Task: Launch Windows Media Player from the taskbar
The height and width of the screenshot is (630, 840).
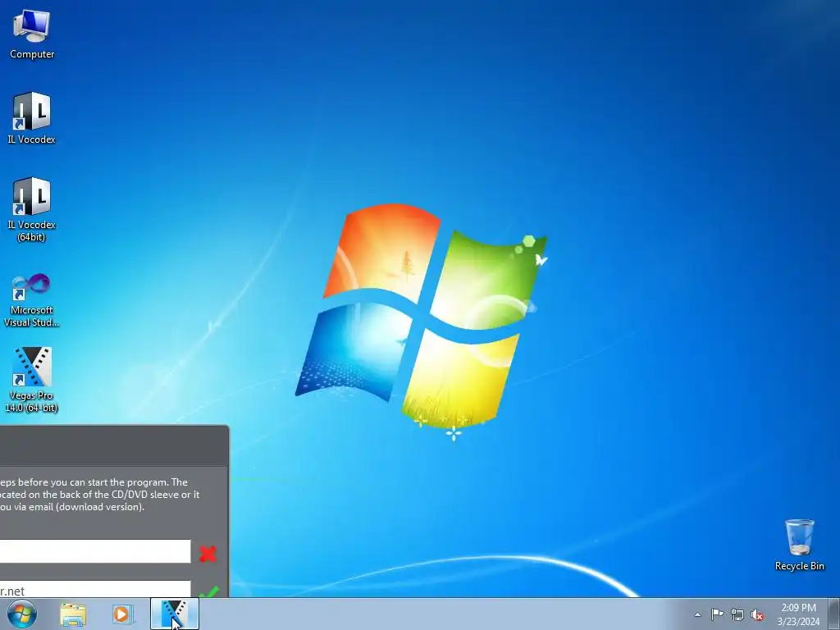Action: (x=122, y=614)
